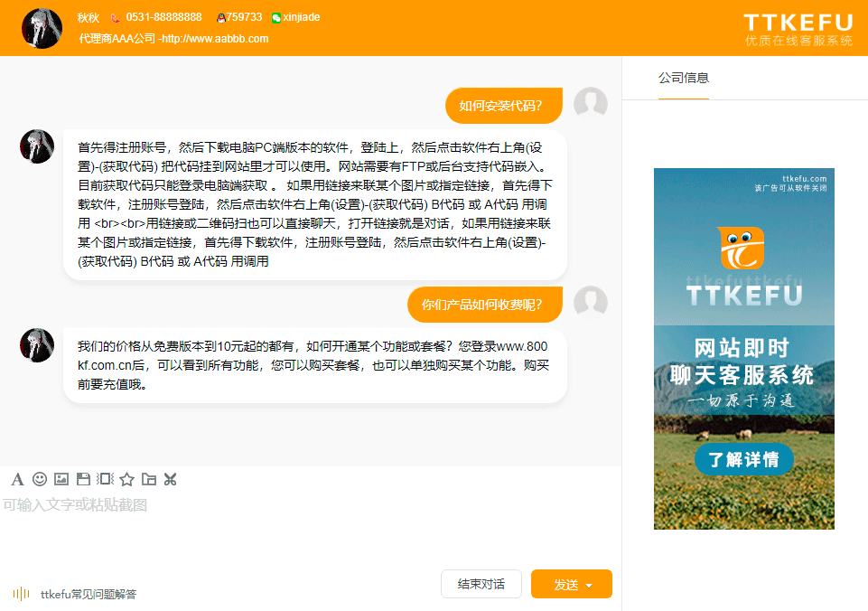Click the 如何安装代码？ message bubble
The image size is (868, 611).
(504, 105)
